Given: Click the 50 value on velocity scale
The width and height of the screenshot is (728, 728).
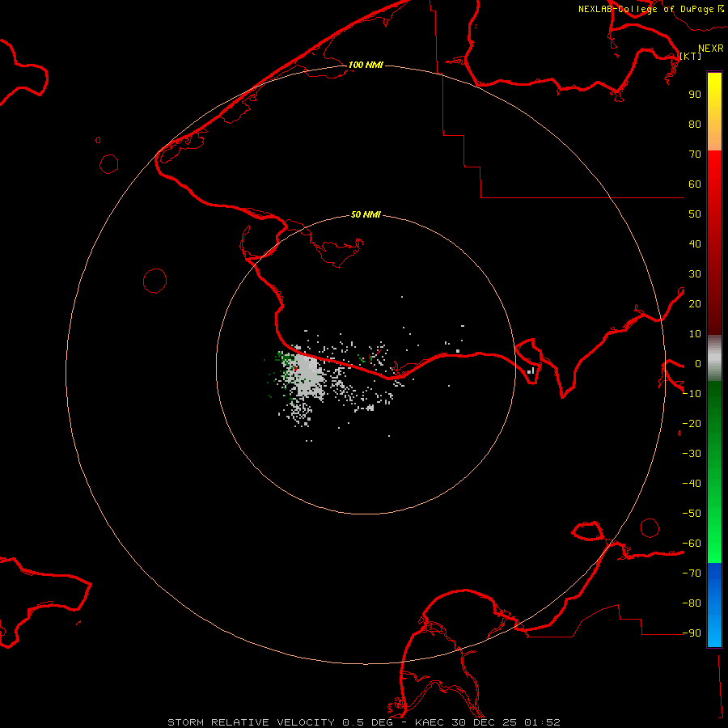Looking at the screenshot, I should [695, 214].
